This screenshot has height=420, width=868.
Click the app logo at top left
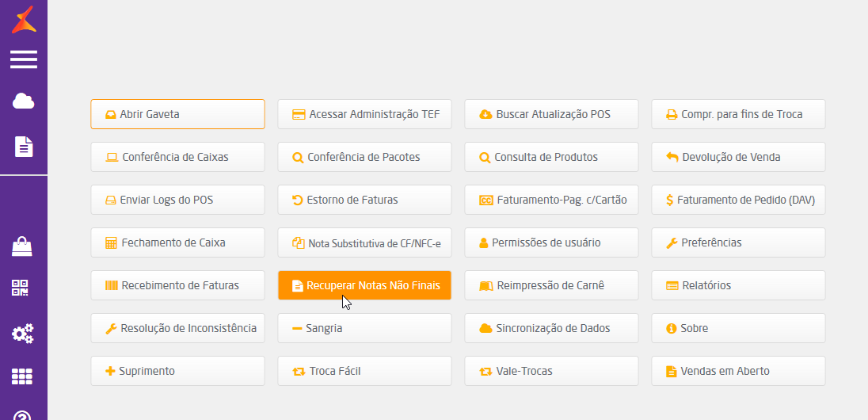pyautogui.click(x=24, y=17)
